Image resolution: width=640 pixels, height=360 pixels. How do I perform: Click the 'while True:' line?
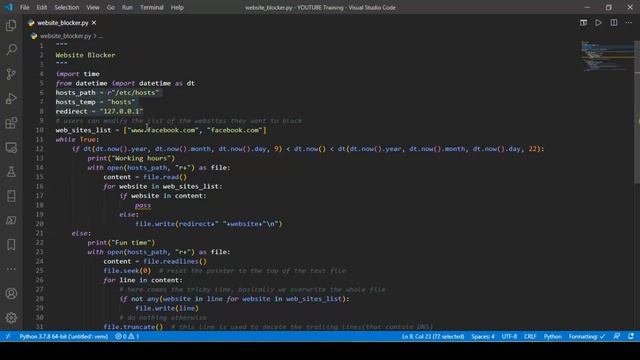77,139
